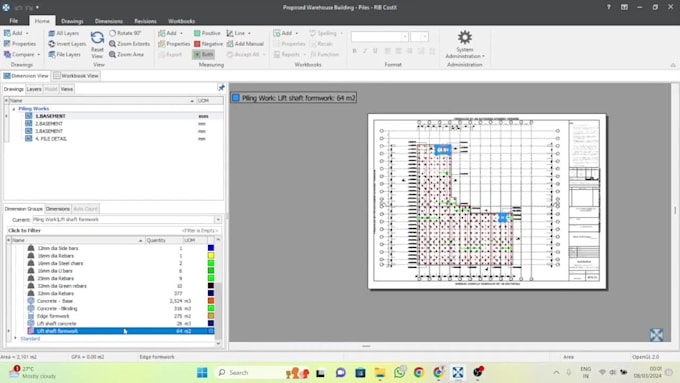Open Help question mark icon

click(608, 7)
